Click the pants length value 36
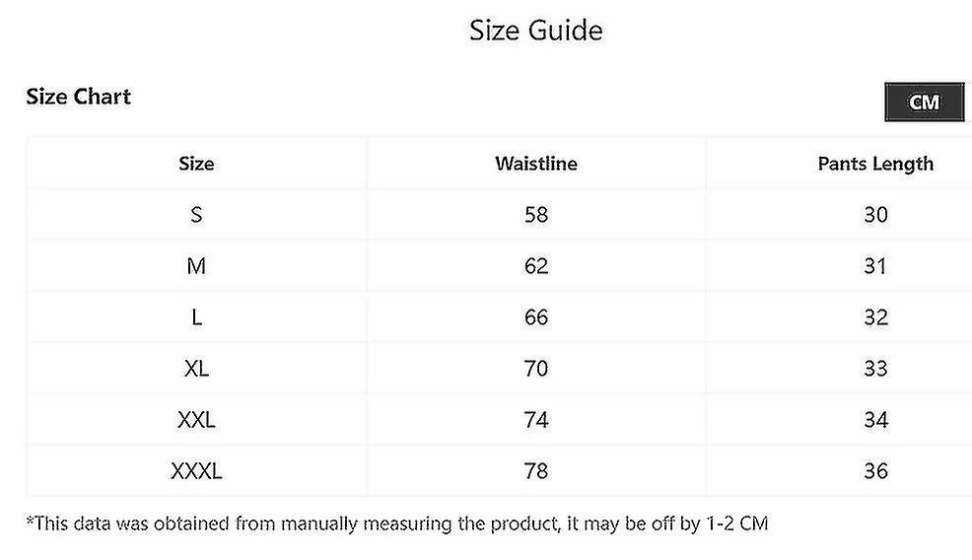 click(876, 470)
